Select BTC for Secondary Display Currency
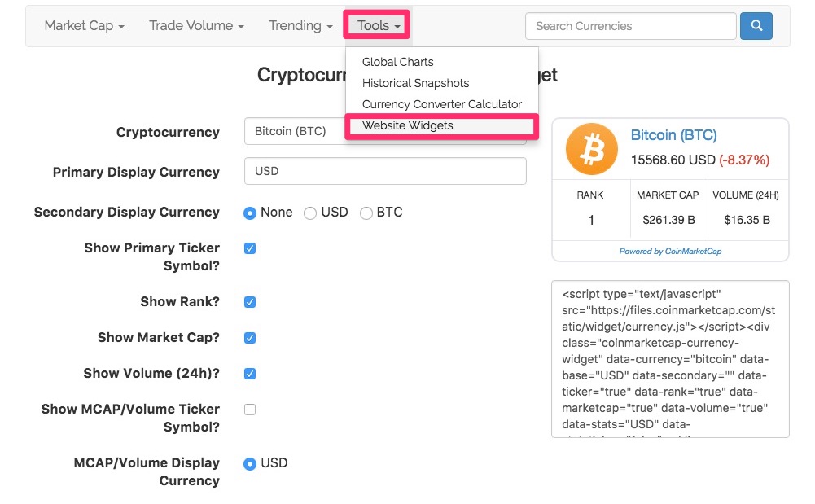 pyautogui.click(x=366, y=213)
